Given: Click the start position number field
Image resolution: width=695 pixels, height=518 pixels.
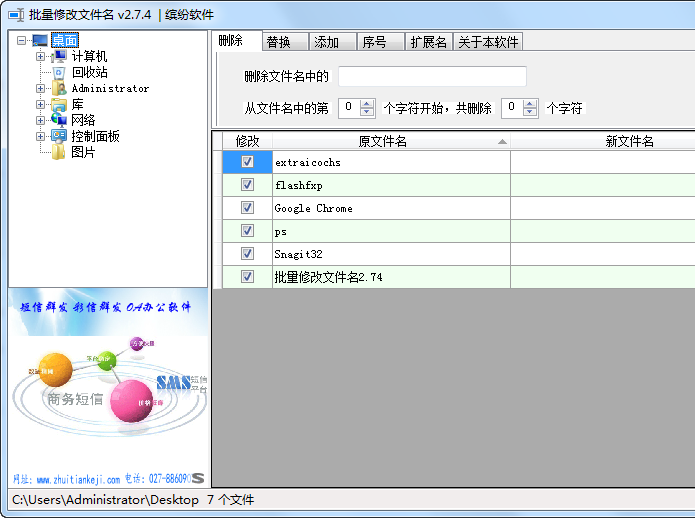Looking at the screenshot, I should (349, 108).
